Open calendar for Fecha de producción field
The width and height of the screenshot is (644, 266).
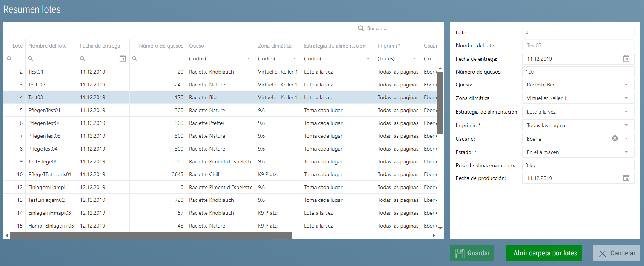click(x=626, y=178)
